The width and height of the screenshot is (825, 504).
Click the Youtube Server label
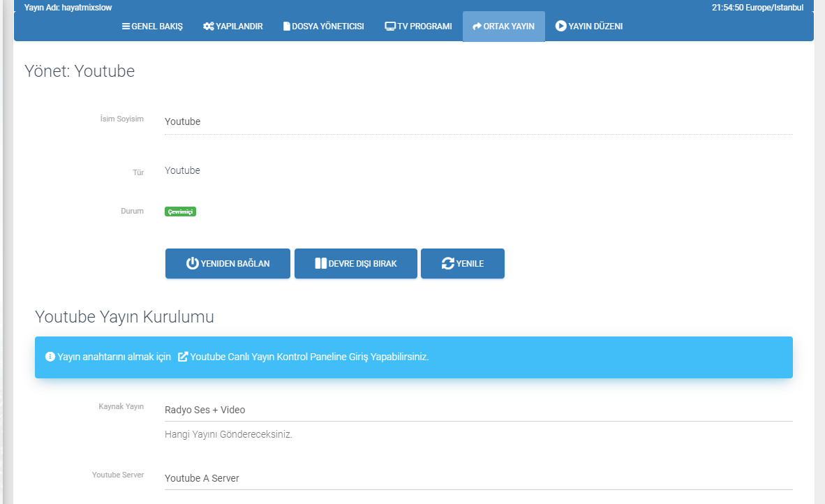coord(118,475)
